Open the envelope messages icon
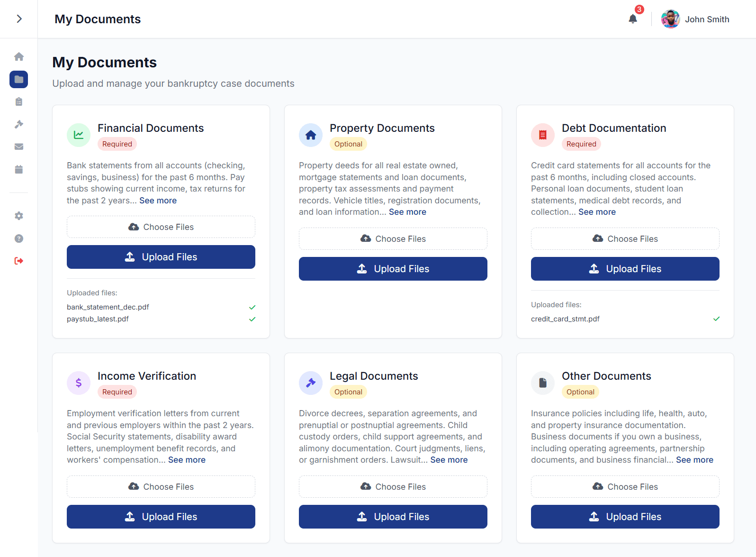The image size is (756, 557). click(19, 147)
